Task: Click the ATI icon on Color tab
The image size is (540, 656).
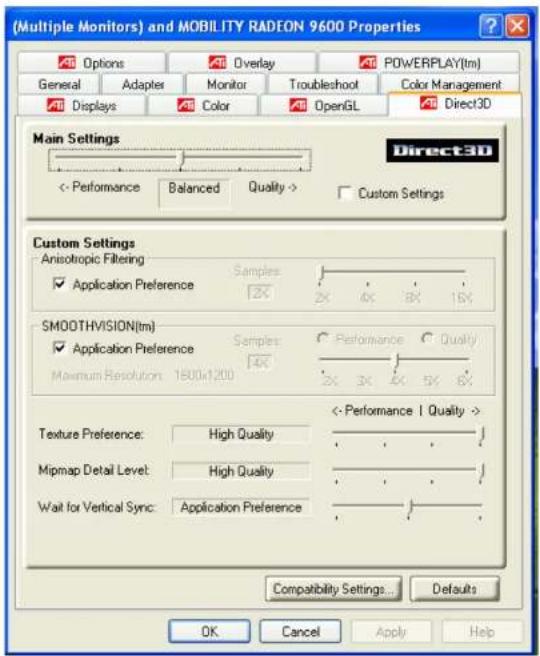Action: [186, 105]
